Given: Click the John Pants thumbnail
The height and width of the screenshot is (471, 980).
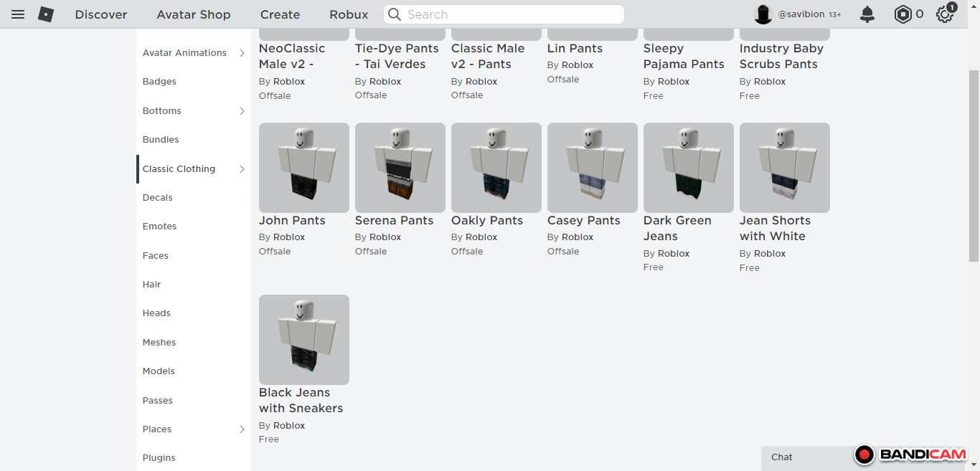Looking at the screenshot, I should [x=304, y=168].
